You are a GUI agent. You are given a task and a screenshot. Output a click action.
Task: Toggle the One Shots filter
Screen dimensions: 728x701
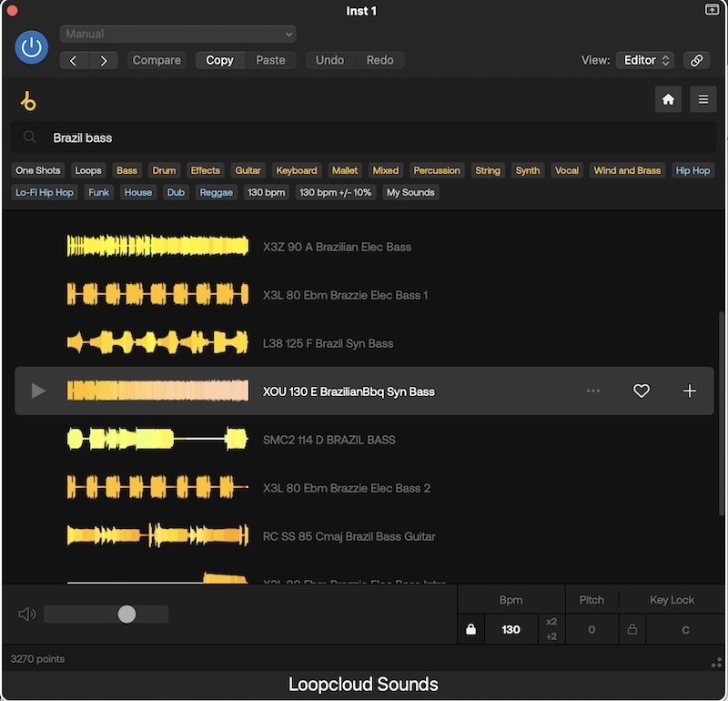(x=38, y=170)
